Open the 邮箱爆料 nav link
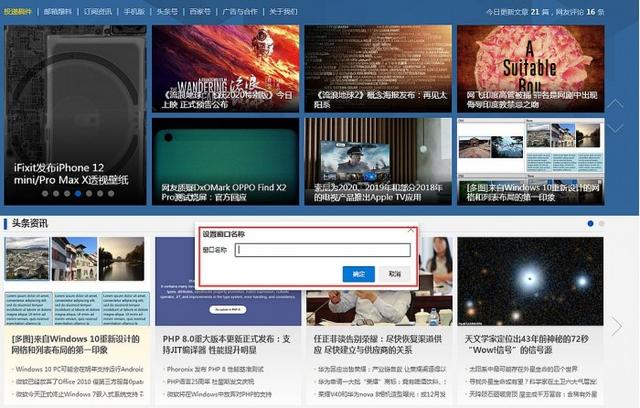Viewport: 640px width, 408px height. click(x=58, y=12)
